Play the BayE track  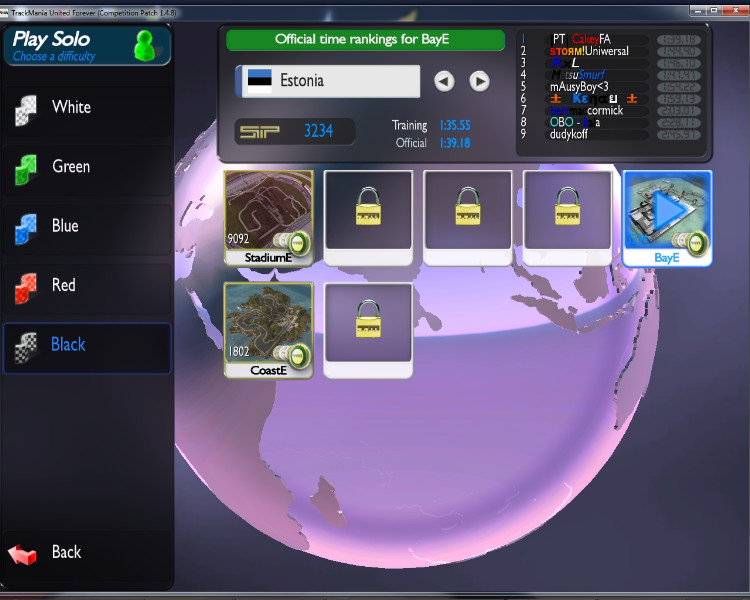click(x=666, y=212)
